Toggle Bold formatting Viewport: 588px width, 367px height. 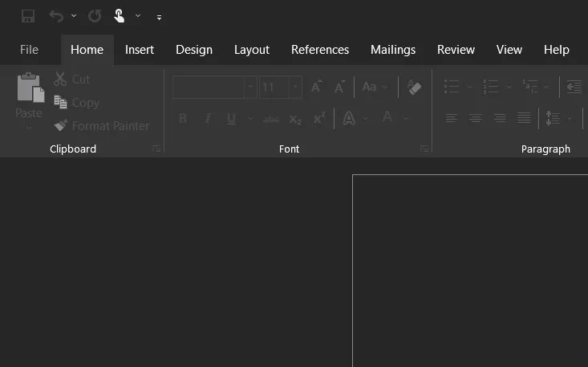(x=183, y=119)
